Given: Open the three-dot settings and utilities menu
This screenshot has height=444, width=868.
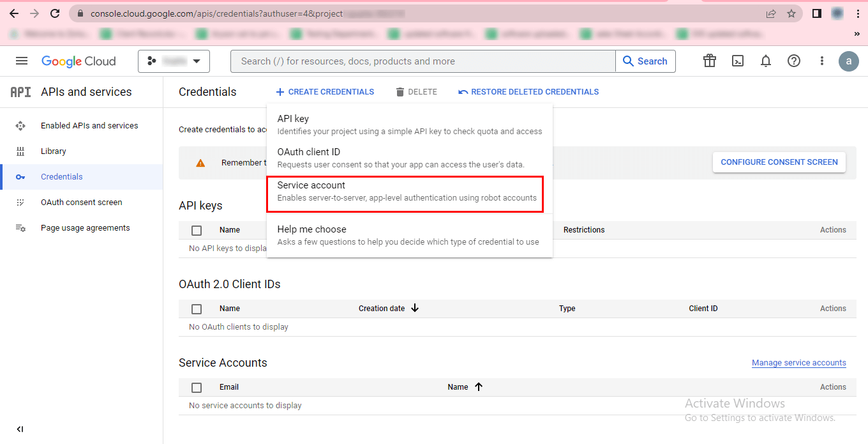Looking at the screenshot, I should click(822, 61).
